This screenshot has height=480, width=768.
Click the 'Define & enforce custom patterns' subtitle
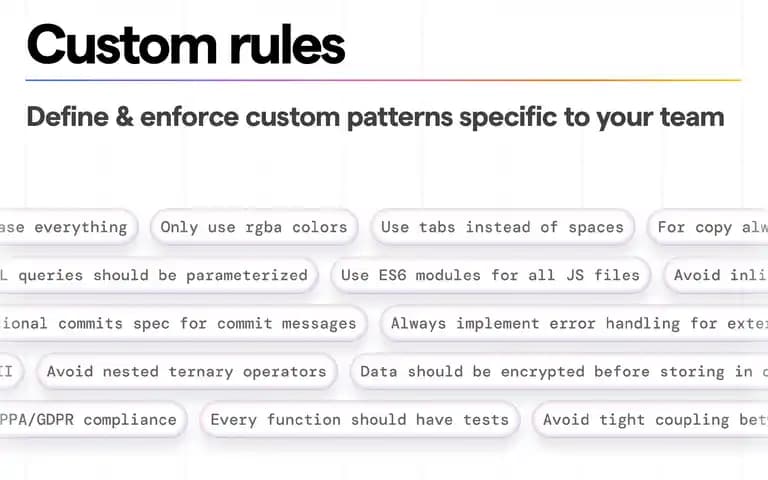(x=375, y=117)
